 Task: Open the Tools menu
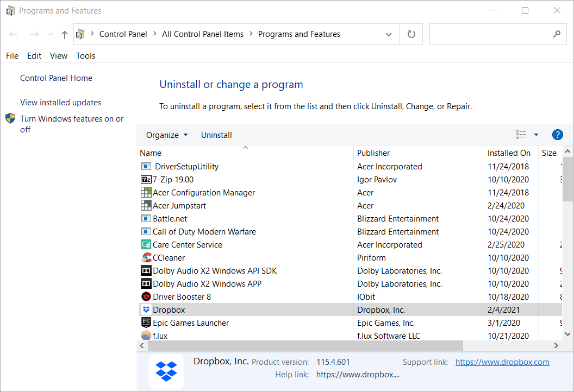click(86, 55)
